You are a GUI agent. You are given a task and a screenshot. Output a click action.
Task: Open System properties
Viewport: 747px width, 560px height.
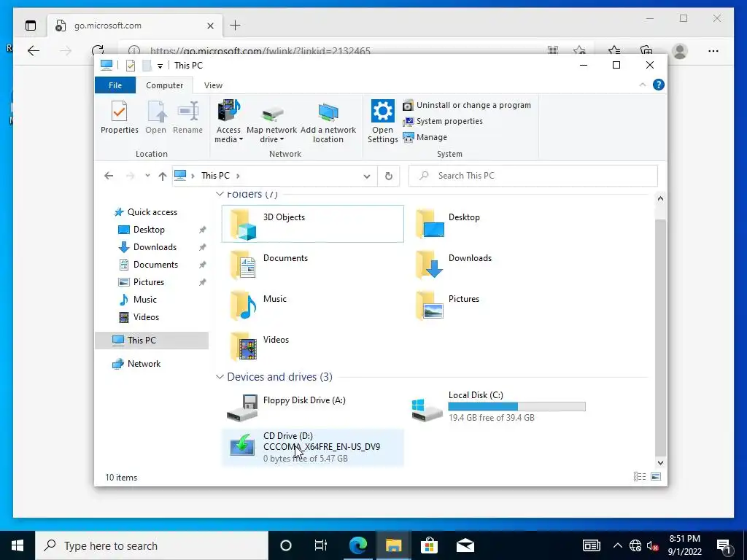[443, 122]
